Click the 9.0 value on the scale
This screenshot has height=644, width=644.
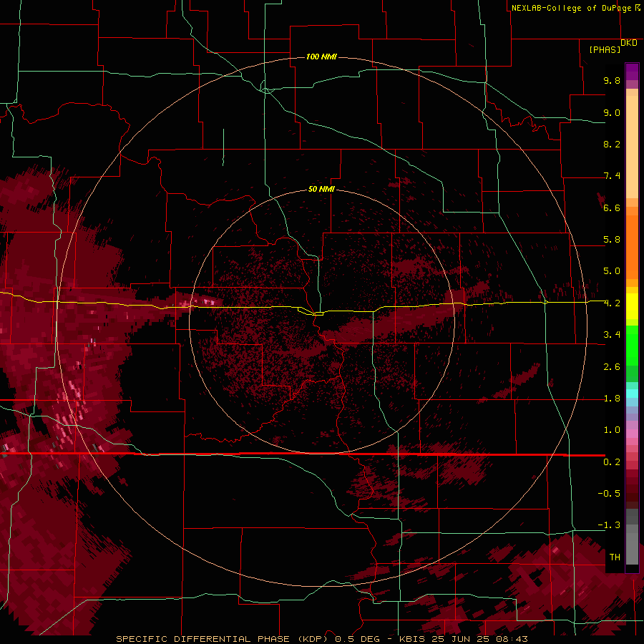(x=612, y=112)
